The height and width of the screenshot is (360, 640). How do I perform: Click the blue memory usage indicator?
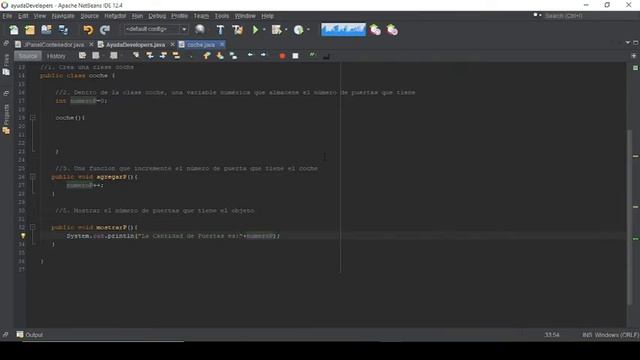point(343,29)
